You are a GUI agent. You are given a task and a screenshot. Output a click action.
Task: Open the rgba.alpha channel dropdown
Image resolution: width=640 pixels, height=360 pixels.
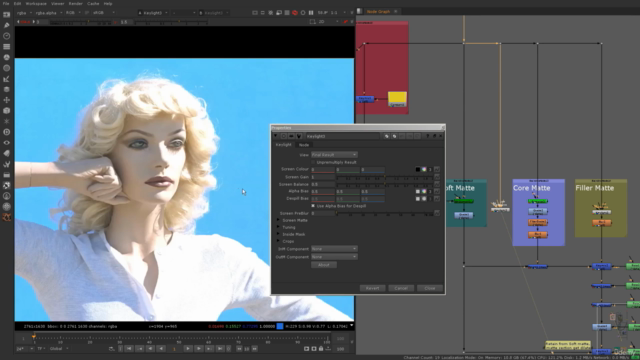point(49,13)
